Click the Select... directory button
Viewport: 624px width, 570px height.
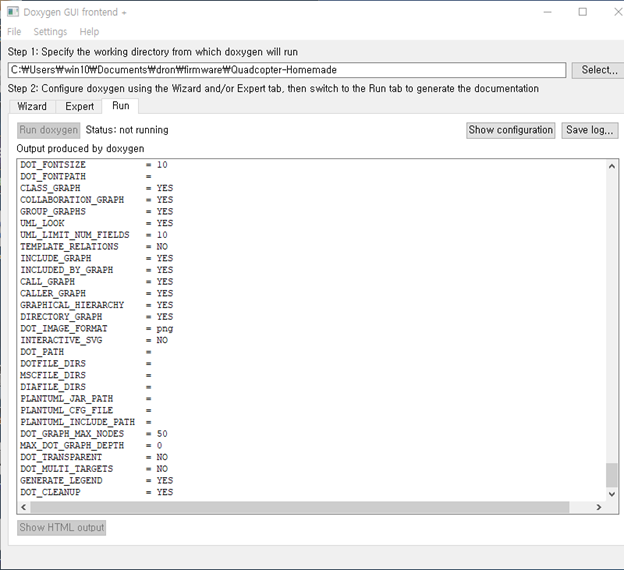click(598, 70)
